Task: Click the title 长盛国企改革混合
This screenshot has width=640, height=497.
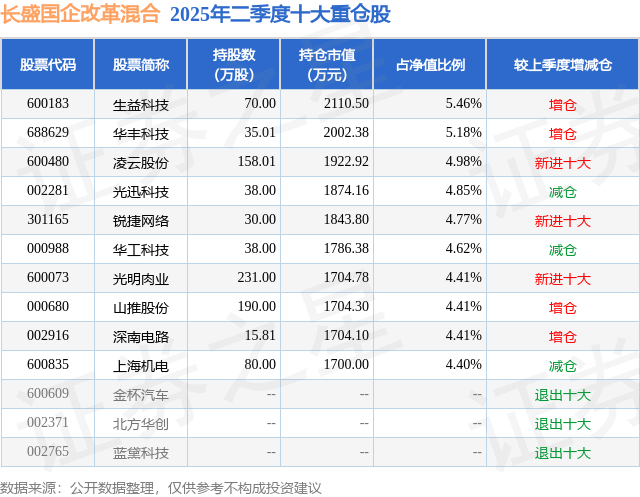Action: tap(80, 13)
